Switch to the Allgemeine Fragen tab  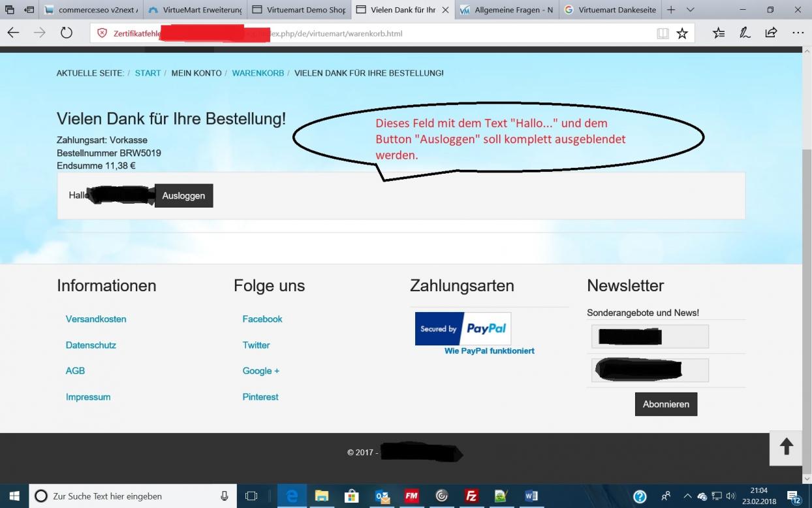click(x=506, y=10)
